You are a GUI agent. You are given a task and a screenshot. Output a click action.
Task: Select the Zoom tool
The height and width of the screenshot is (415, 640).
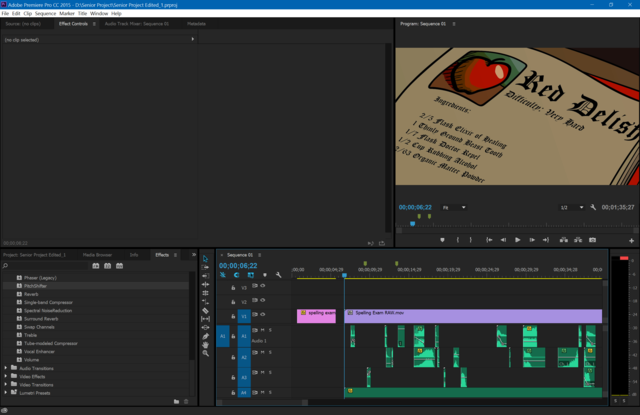point(205,353)
